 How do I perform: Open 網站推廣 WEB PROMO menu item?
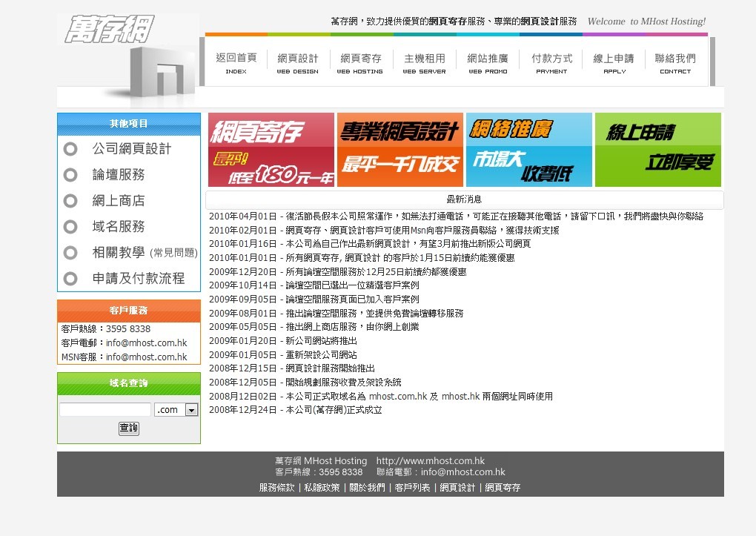click(x=488, y=63)
